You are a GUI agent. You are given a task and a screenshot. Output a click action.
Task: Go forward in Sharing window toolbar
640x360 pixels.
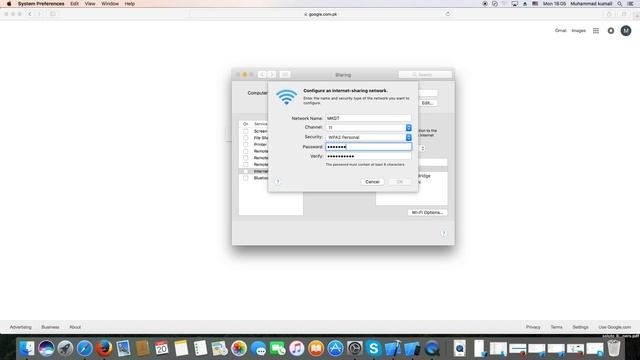click(272, 74)
